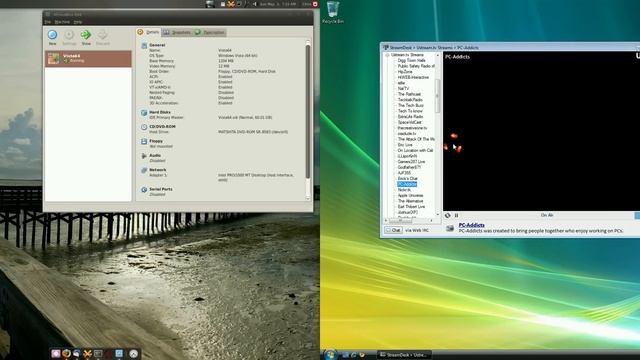Image resolution: width=640 pixels, height=360 pixels.
Task: Click the New machine icon in VirtualBox
Action: (52, 35)
